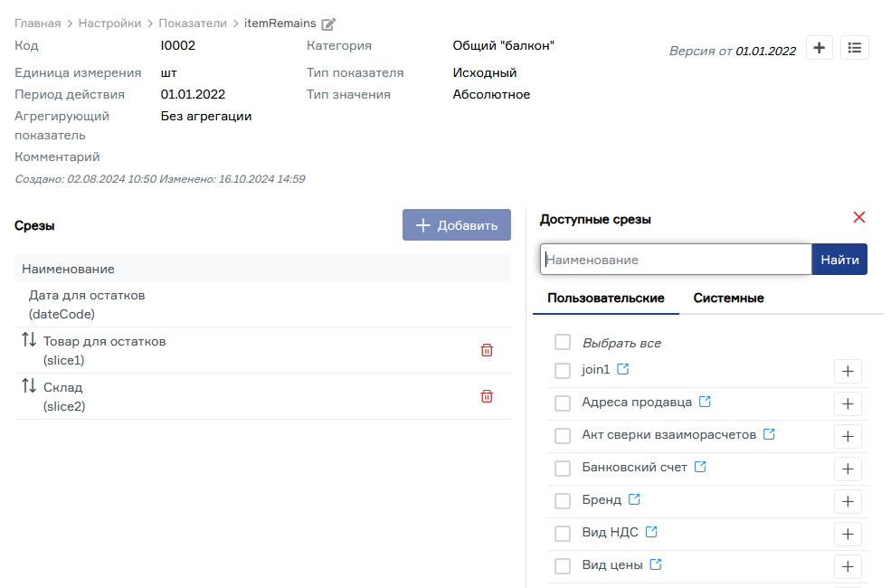This screenshot has width=891, height=588.
Task: Focus the Наименование search field
Action: click(x=676, y=260)
